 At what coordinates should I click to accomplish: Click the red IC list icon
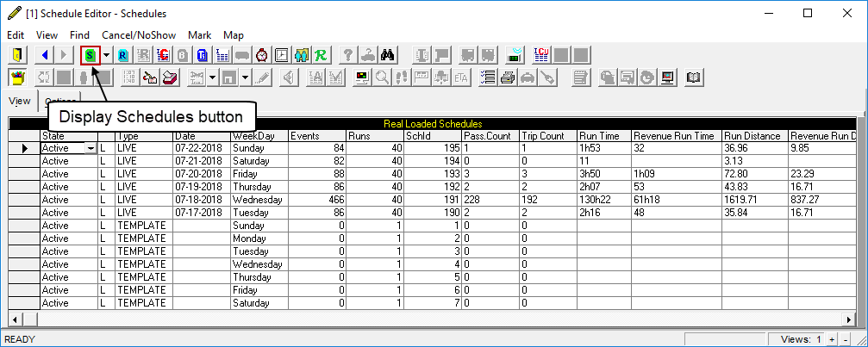pos(163,55)
